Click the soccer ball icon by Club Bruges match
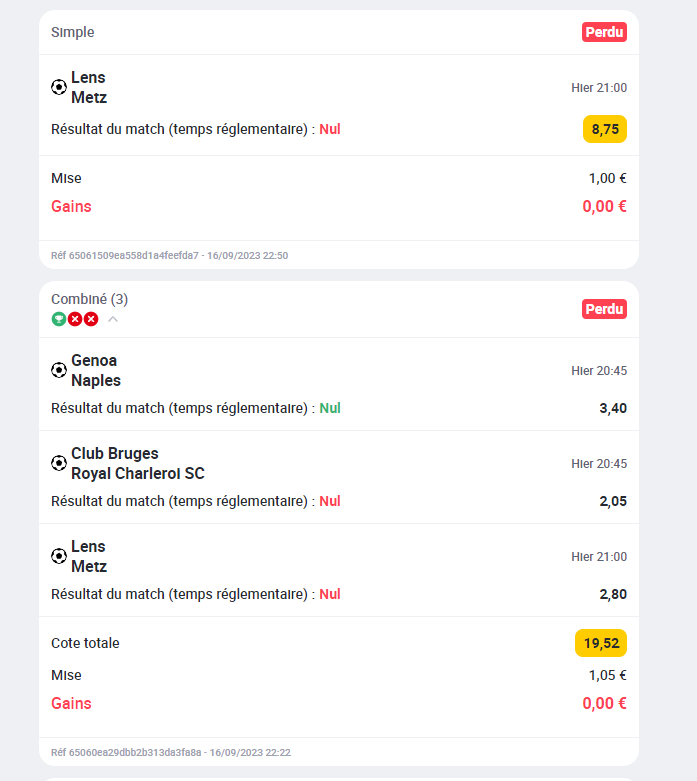This screenshot has width=697, height=781. click(x=59, y=463)
